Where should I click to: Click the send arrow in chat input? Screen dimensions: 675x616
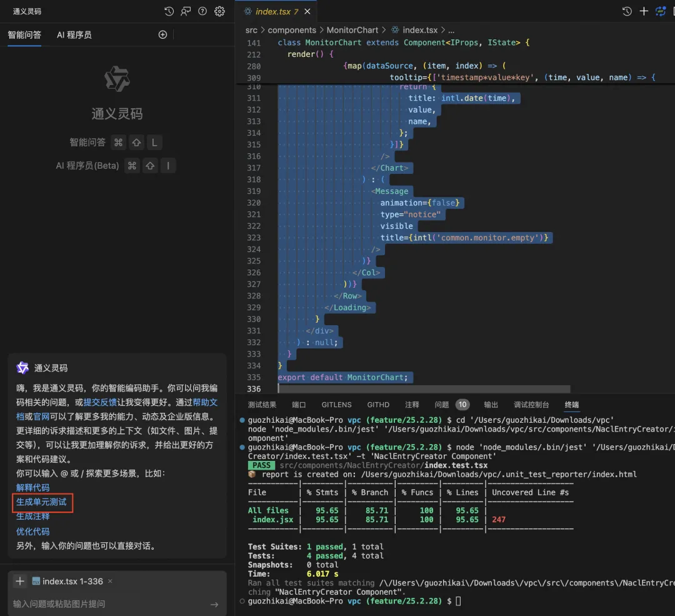point(214,604)
